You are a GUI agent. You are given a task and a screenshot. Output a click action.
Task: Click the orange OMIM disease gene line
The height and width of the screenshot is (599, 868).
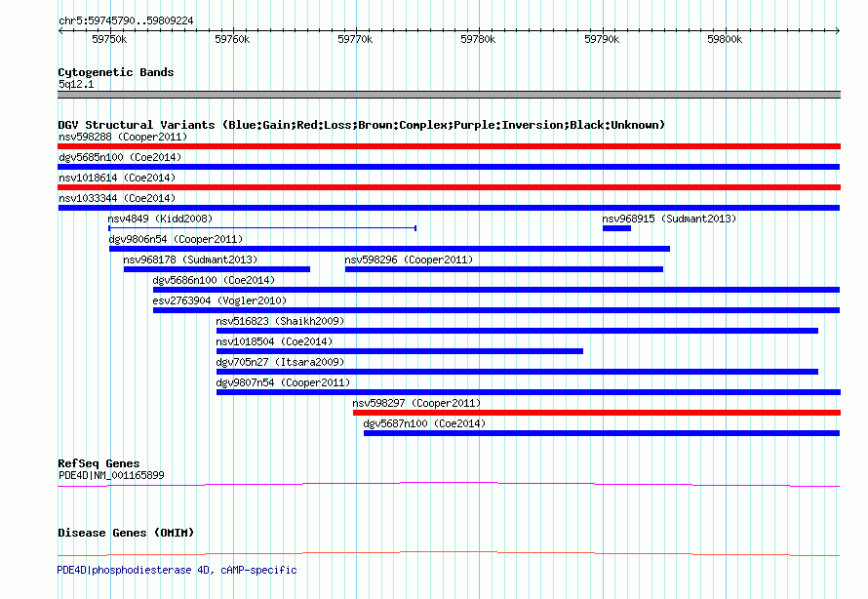(x=449, y=553)
